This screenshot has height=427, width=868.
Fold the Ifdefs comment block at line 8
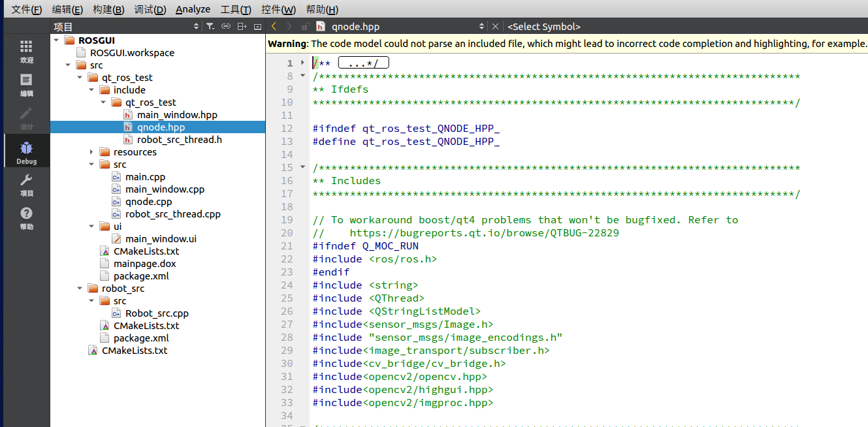[302, 76]
